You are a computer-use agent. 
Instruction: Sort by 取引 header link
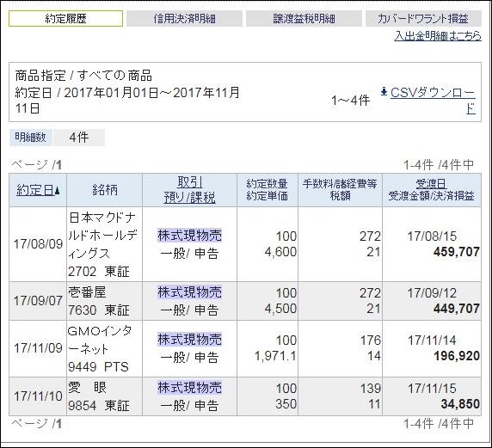click(x=190, y=182)
